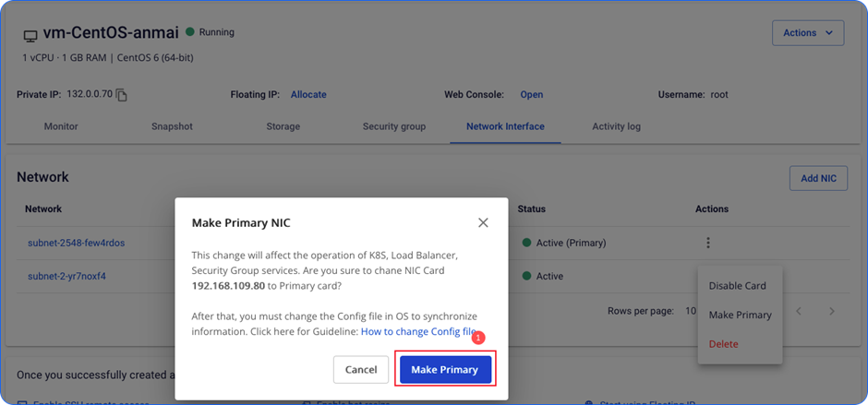
Task: Select the Storage tab
Action: (283, 126)
